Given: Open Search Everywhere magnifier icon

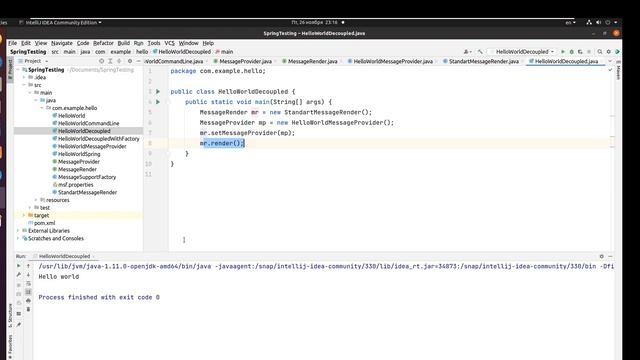Looking at the screenshot, I should 600,52.
